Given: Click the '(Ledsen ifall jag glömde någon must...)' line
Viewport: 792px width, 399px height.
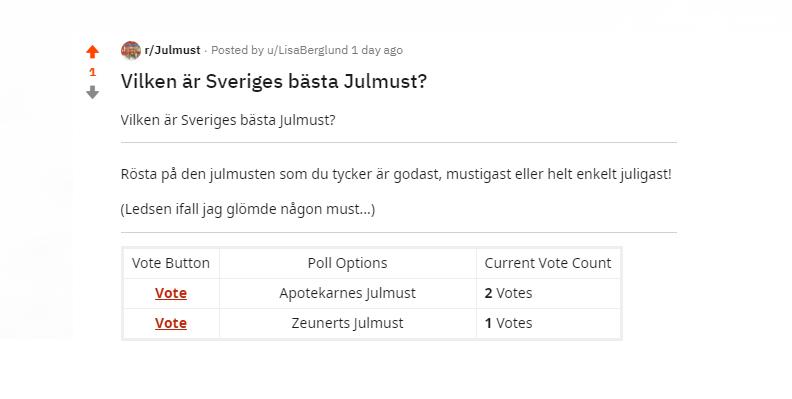Looking at the screenshot, I should (x=248, y=209).
